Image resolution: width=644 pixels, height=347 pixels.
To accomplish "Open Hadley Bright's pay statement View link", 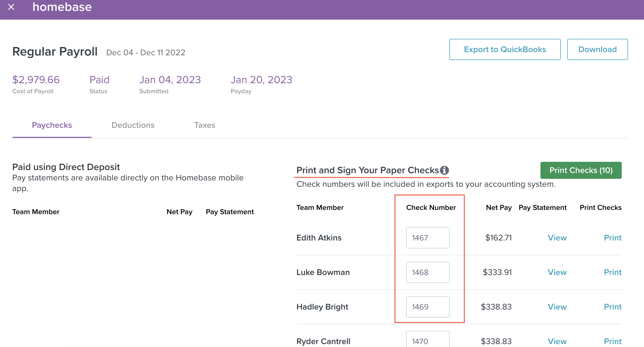I will point(557,307).
